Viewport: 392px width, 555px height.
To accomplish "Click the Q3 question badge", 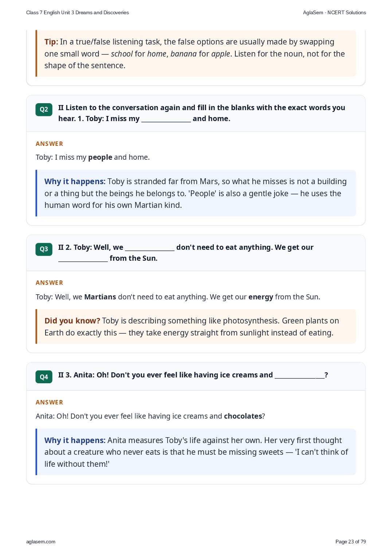I will [x=44, y=249].
